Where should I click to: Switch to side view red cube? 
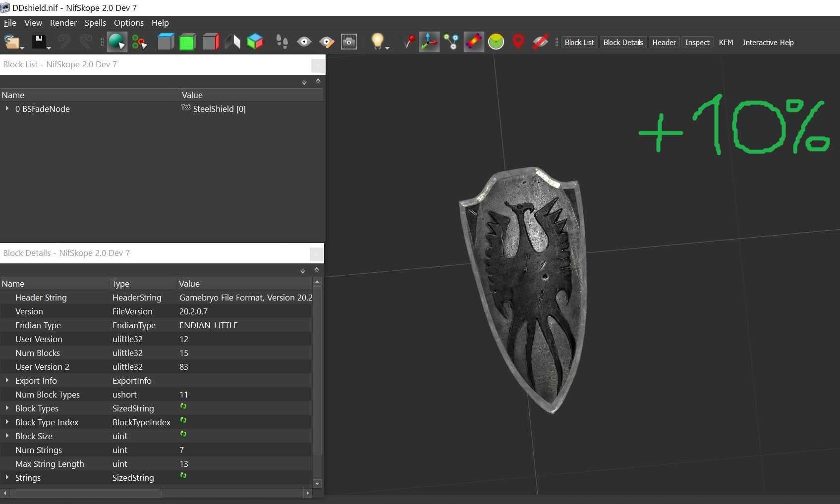point(211,42)
